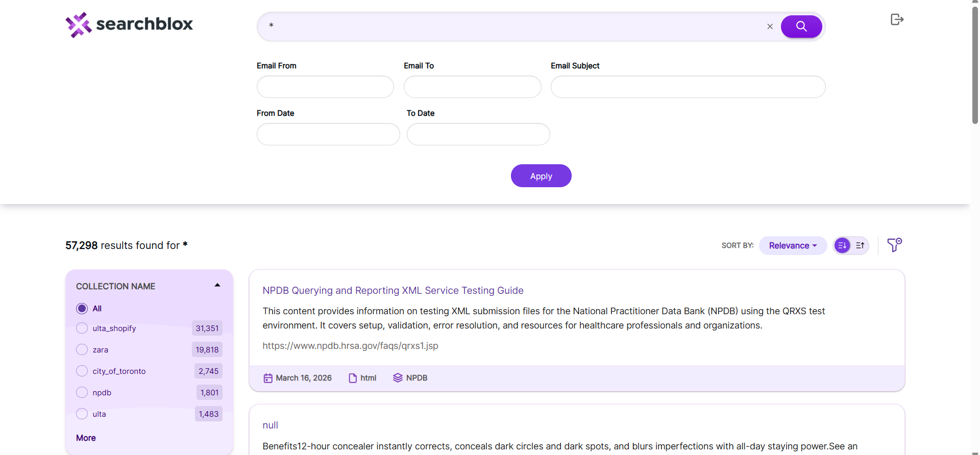Image resolution: width=980 pixels, height=455 pixels.
Task: Click the March 16, 2026 date text
Action: click(x=304, y=378)
